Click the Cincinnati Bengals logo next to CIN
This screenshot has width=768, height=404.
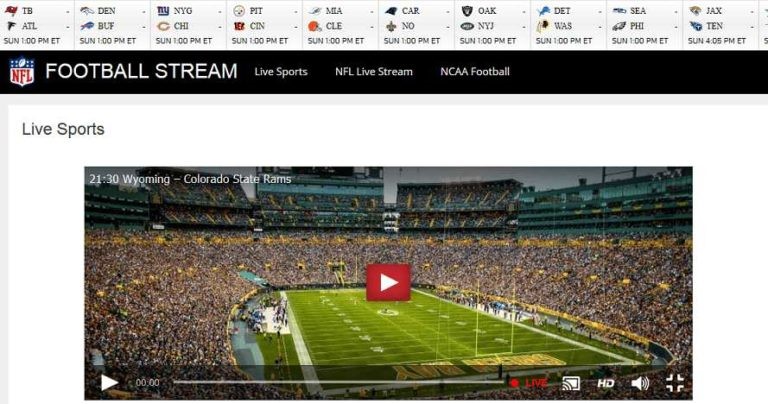pyautogui.click(x=240, y=26)
